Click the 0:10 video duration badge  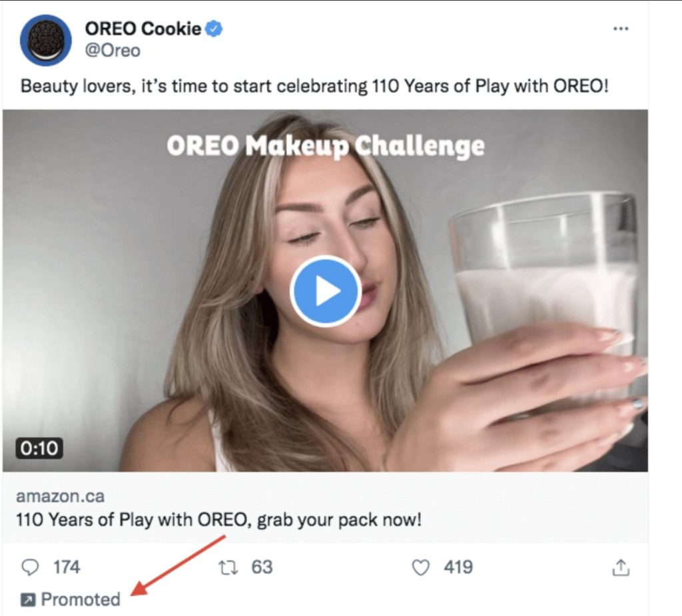tap(39, 448)
